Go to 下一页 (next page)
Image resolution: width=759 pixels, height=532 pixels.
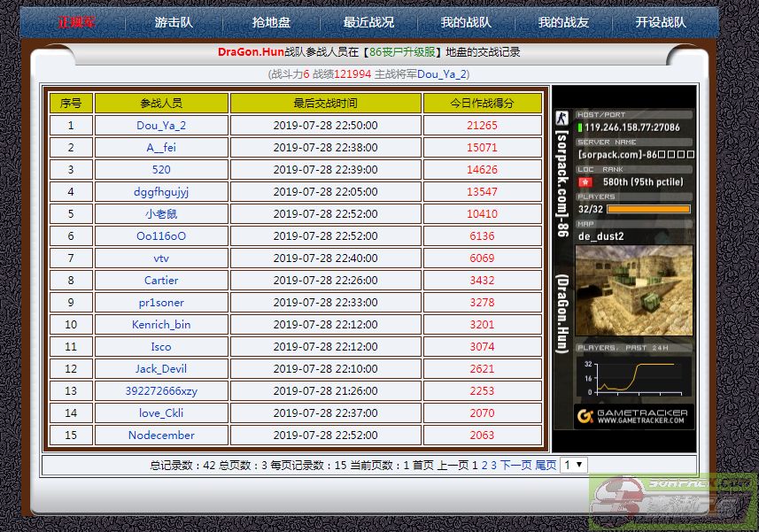pos(516,466)
